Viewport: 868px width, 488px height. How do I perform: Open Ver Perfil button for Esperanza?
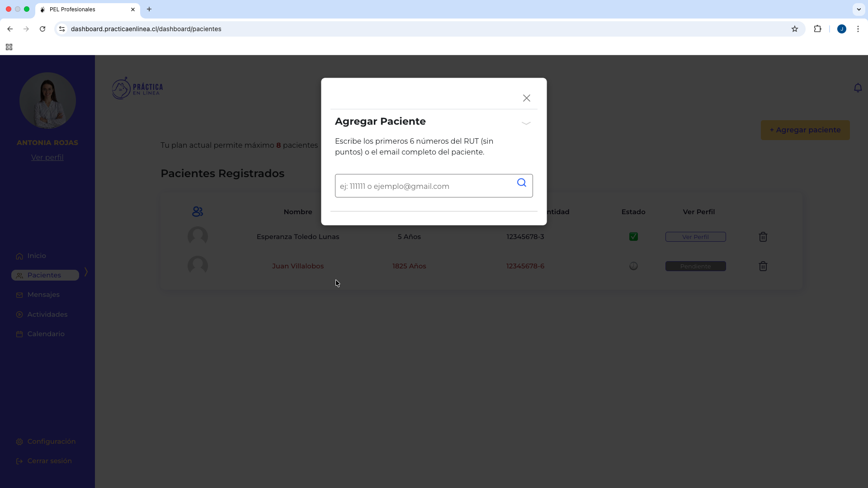tap(695, 237)
